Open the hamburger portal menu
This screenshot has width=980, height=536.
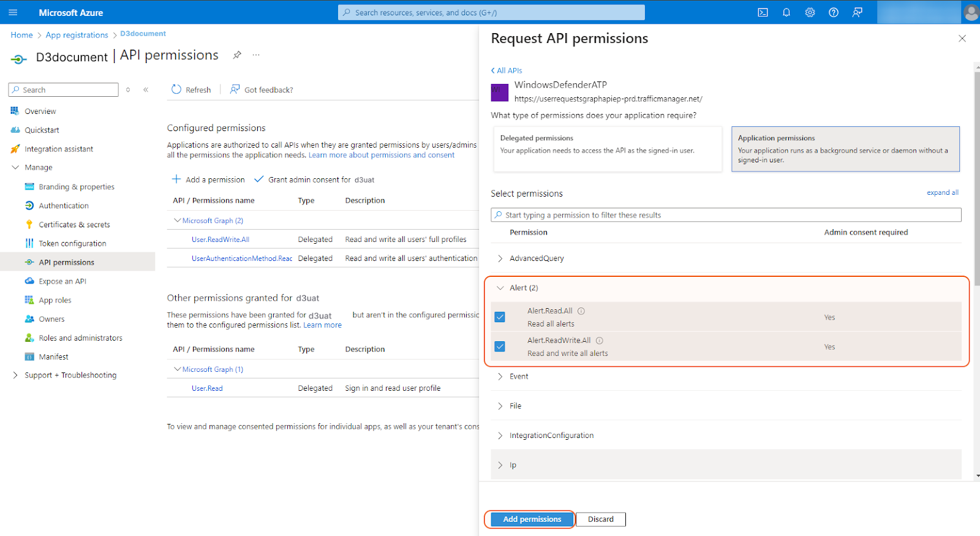coord(13,12)
